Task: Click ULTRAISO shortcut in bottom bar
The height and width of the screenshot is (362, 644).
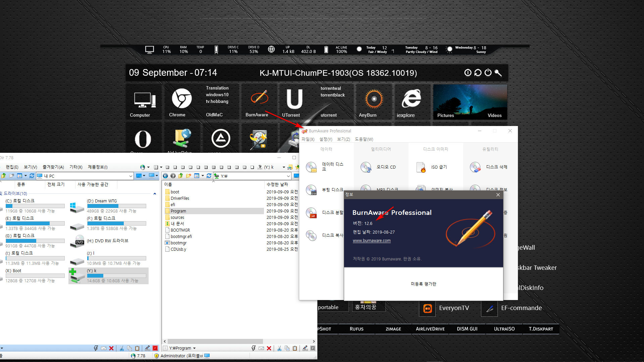Action: pyautogui.click(x=504, y=329)
